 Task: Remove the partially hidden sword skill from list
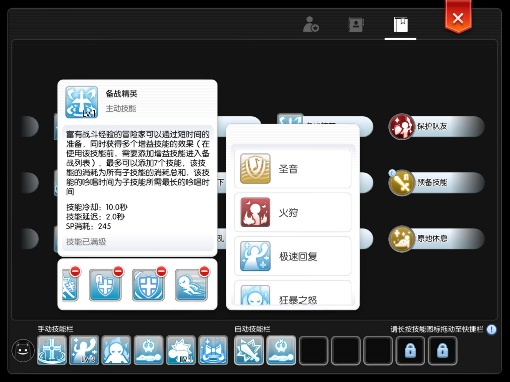[x=75, y=271]
